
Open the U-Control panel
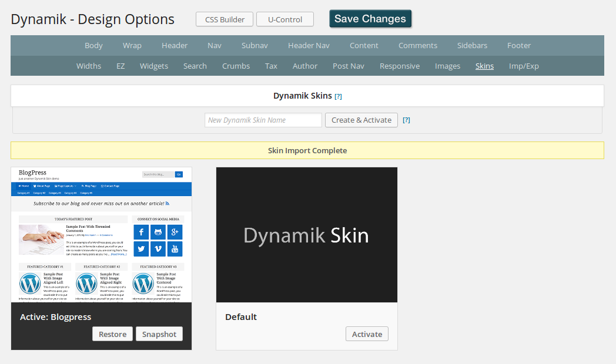(285, 19)
